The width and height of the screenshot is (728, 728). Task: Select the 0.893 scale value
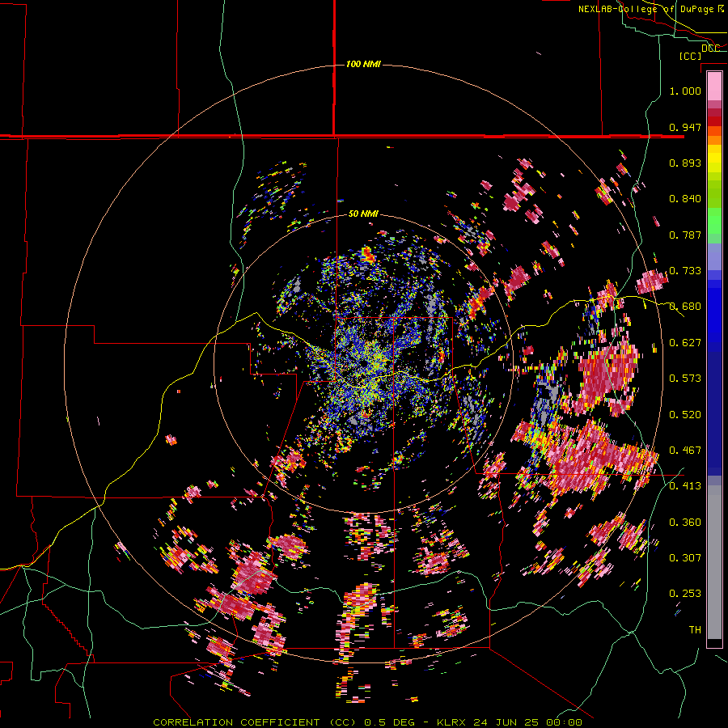point(685,163)
